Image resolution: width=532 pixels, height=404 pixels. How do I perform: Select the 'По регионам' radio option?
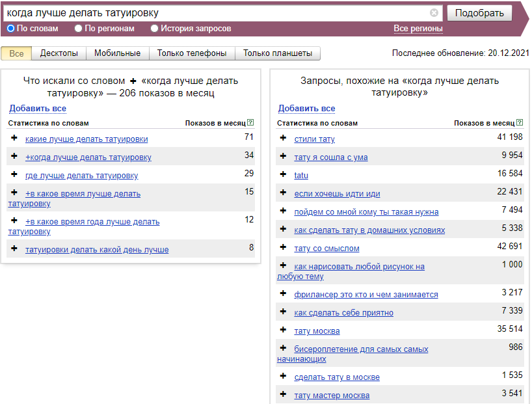[x=79, y=29]
